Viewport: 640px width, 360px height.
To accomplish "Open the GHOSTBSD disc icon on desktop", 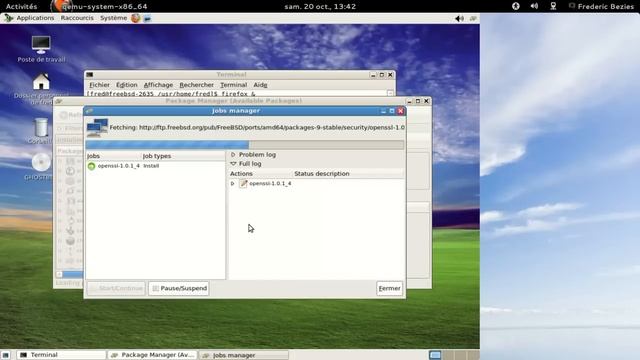I will (41, 162).
